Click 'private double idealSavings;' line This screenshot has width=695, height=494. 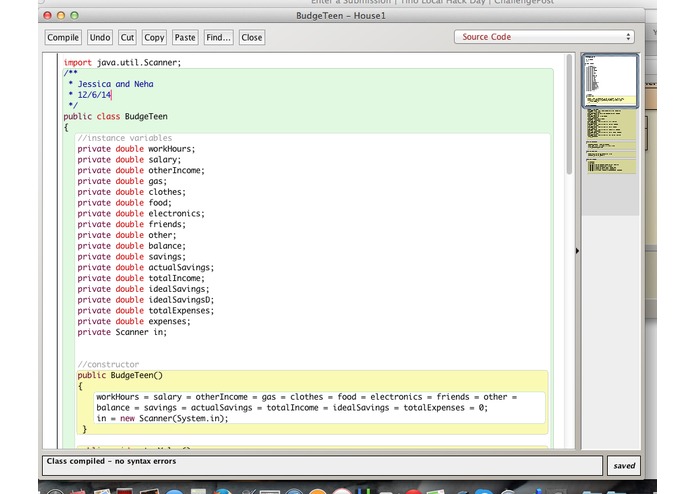[x=143, y=289]
